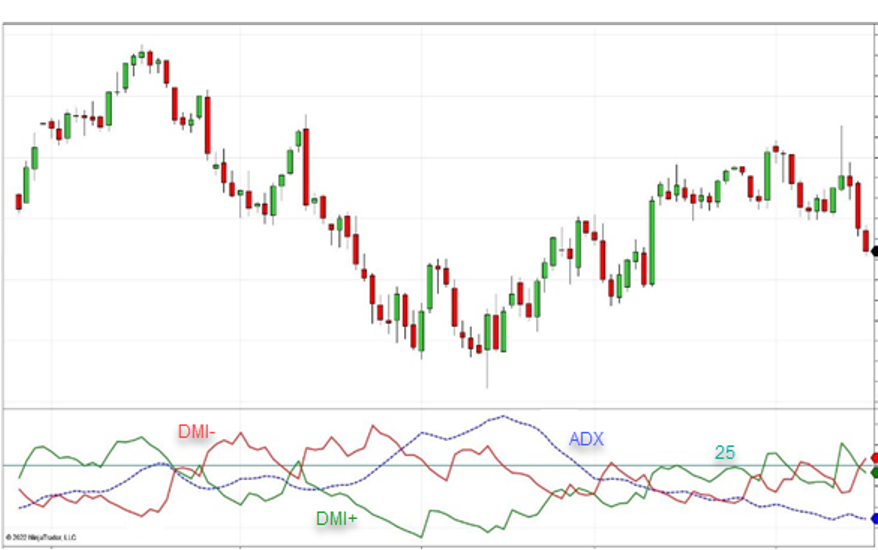
Task: Click the blue ADX value marker on axis
Action: click(x=874, y=518)
